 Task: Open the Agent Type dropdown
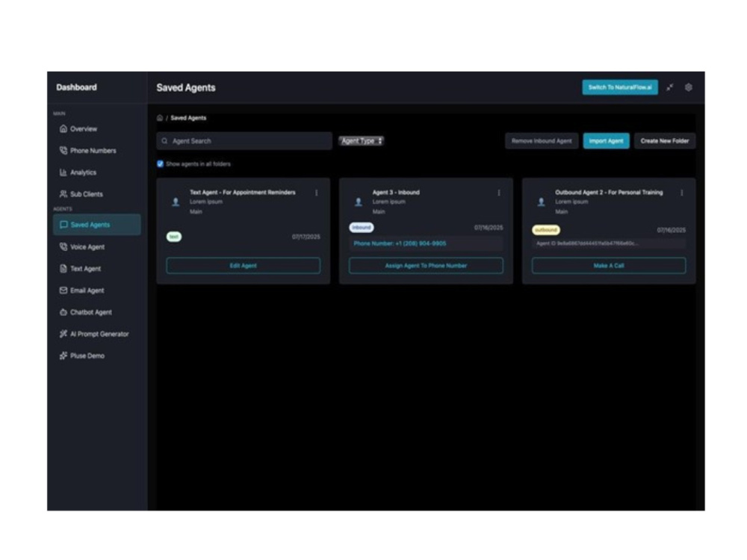(361, 141)
